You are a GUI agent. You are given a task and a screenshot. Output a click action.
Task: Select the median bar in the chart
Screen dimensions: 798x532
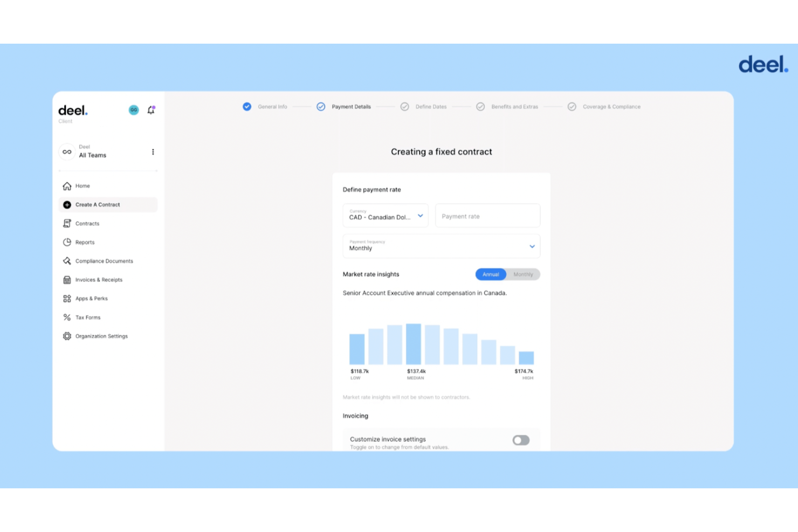(412, 344)
